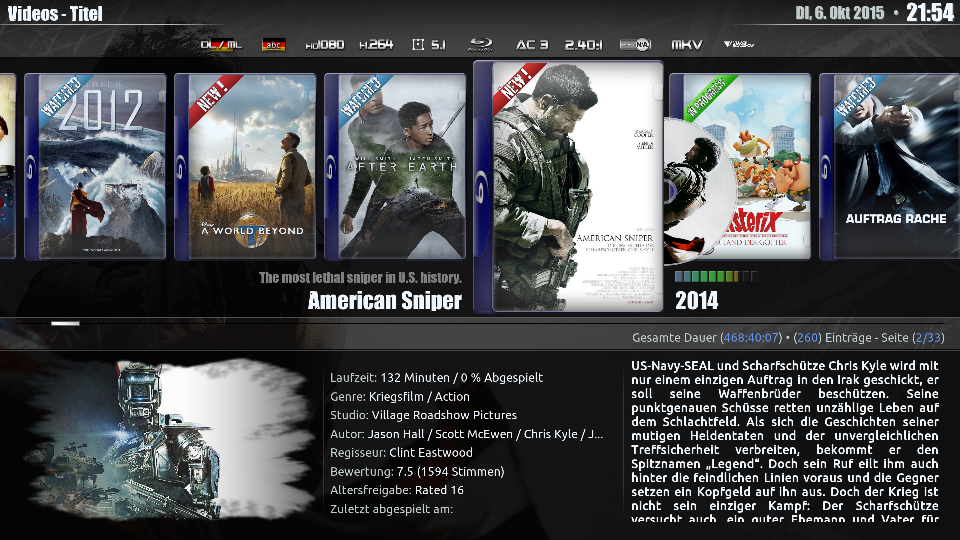Click the Chappie fanart image
The image size is (960, 540).
coord(168,439)
